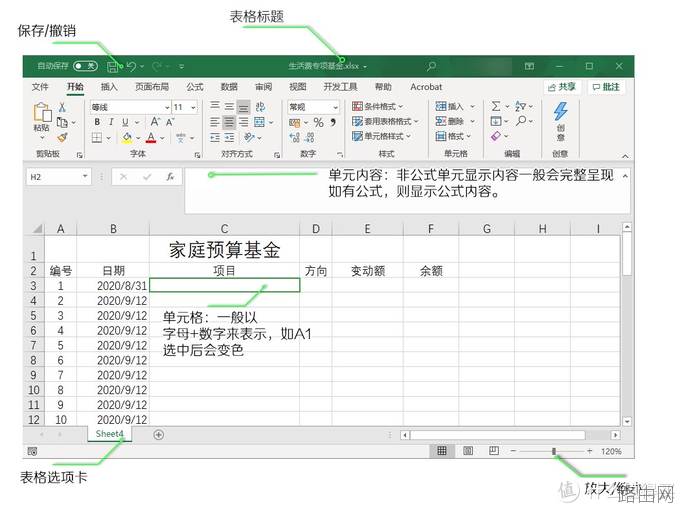
Task: Click the Insert Function fx icon
Action: point(170,177)
